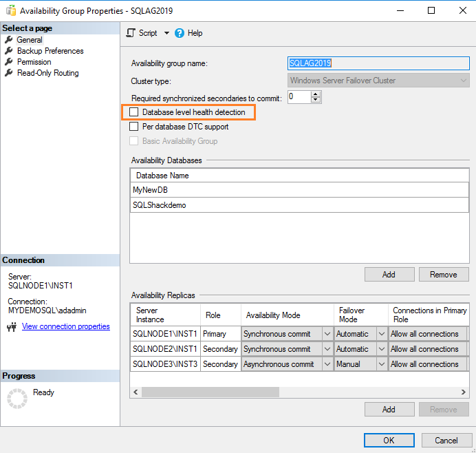This screenshot has height=453, width=476.
Task: Select the General page
Action: 30,40
